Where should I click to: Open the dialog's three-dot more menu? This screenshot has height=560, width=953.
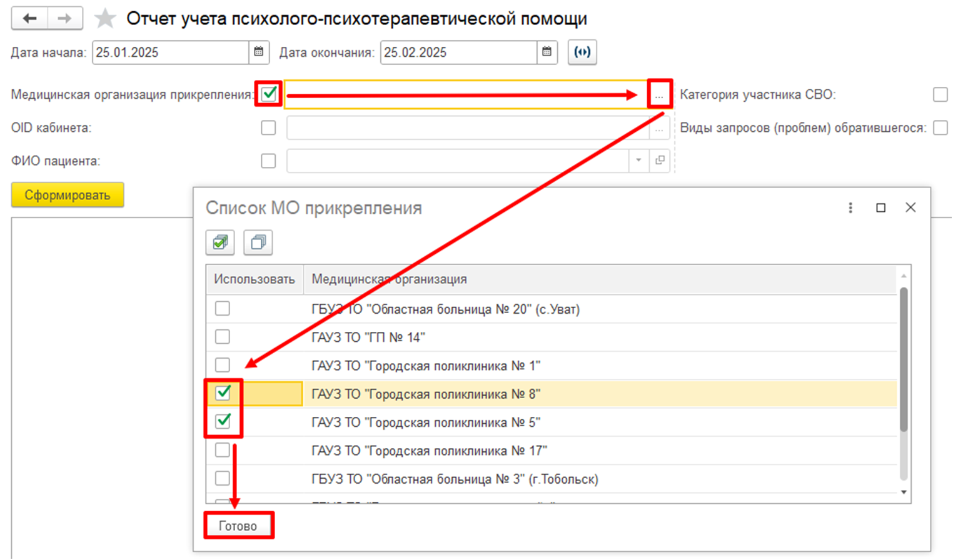click(x=850, y=208)
